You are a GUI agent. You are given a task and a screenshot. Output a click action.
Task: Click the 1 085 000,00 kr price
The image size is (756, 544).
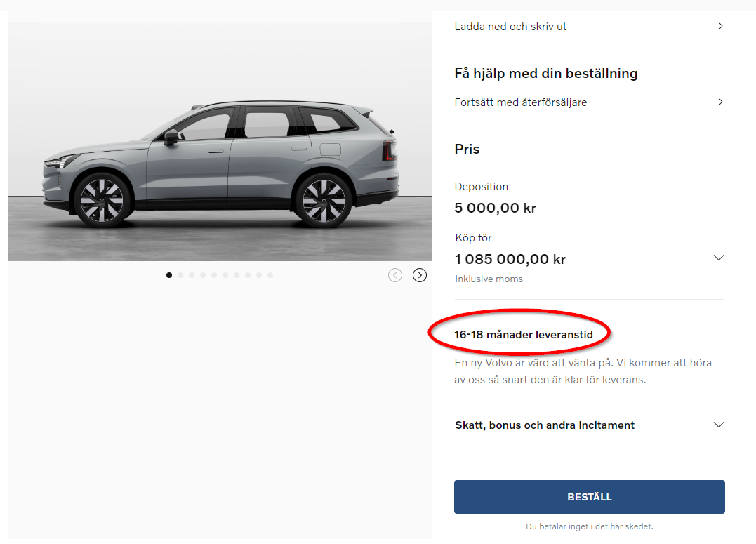coord(510,259)
